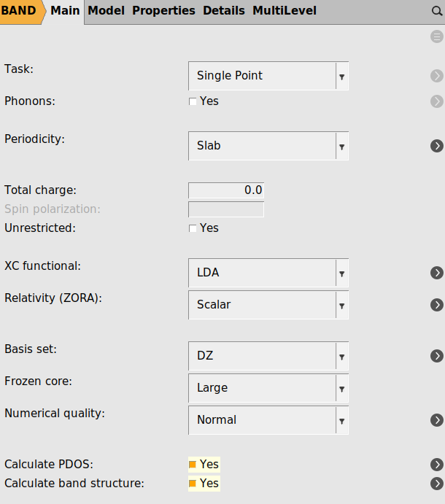445x504 pixels.
Task: Expand the Periodicity dropdown set to Slab
Action: 268,146
